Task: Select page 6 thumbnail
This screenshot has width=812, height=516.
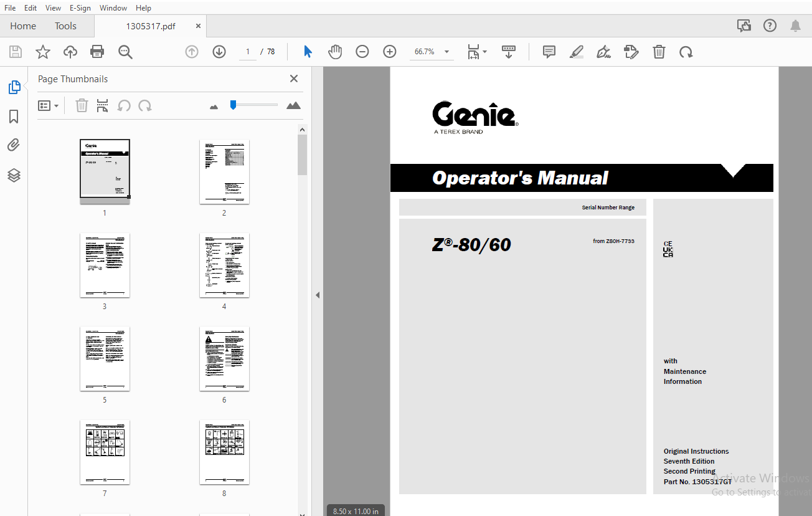Action: (x=224, y=358)
